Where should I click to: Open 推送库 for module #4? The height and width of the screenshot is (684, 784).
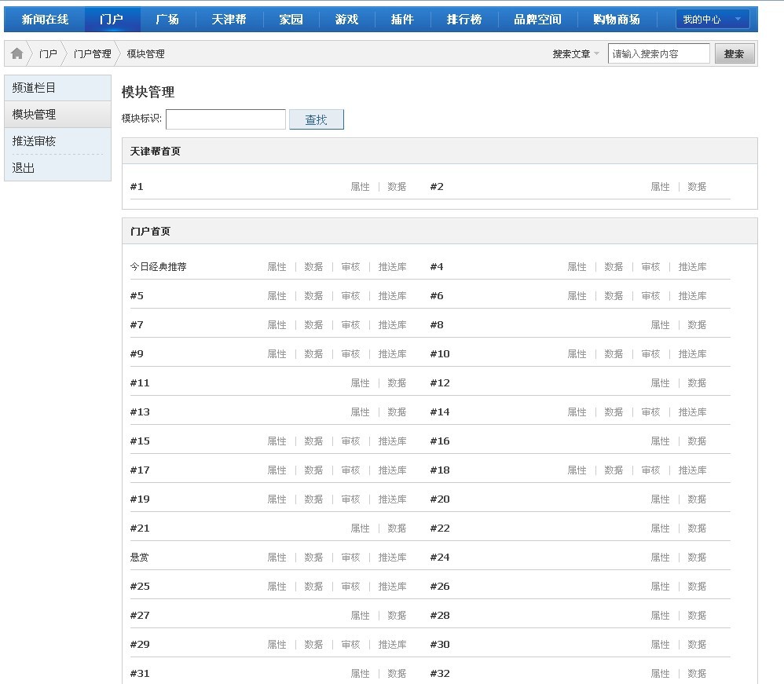(x=693, y=266)
